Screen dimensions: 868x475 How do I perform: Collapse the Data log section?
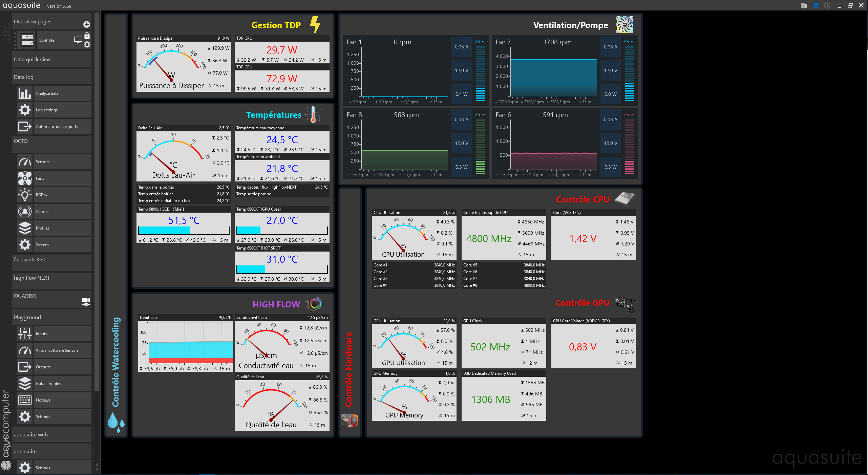52,77
